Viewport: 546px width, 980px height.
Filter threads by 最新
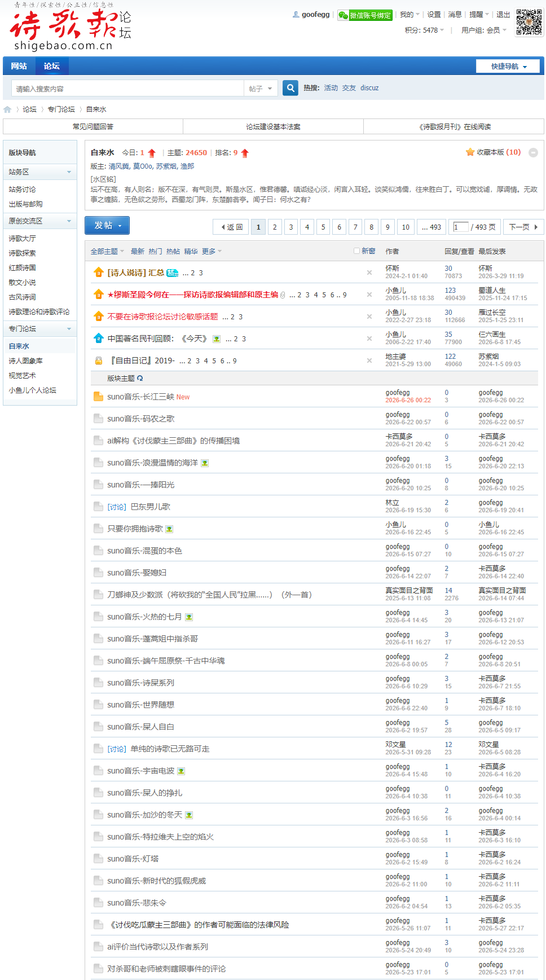point(138,252)
